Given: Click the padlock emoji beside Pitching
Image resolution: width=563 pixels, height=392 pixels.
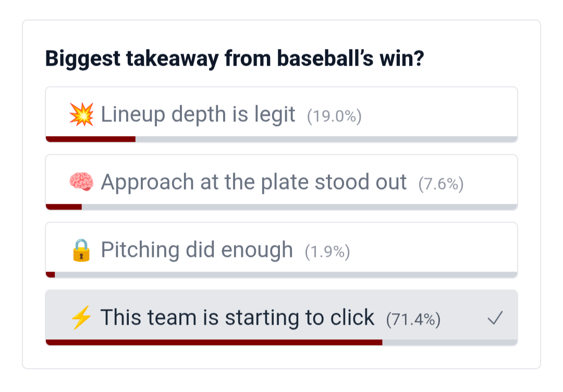Looking at the screenshot, I should [81, 250].
